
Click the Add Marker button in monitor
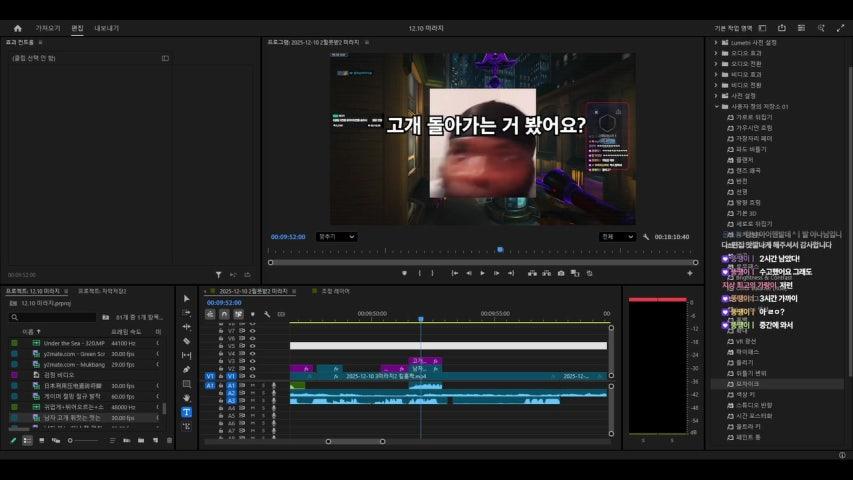click(x=404, y=273)
